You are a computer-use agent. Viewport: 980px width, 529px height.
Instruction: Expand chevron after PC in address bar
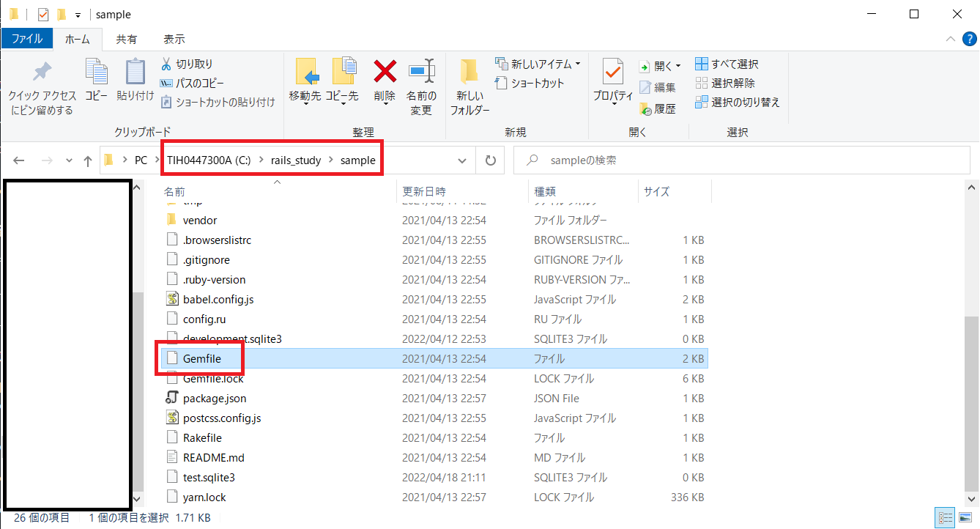click(157, 160)
